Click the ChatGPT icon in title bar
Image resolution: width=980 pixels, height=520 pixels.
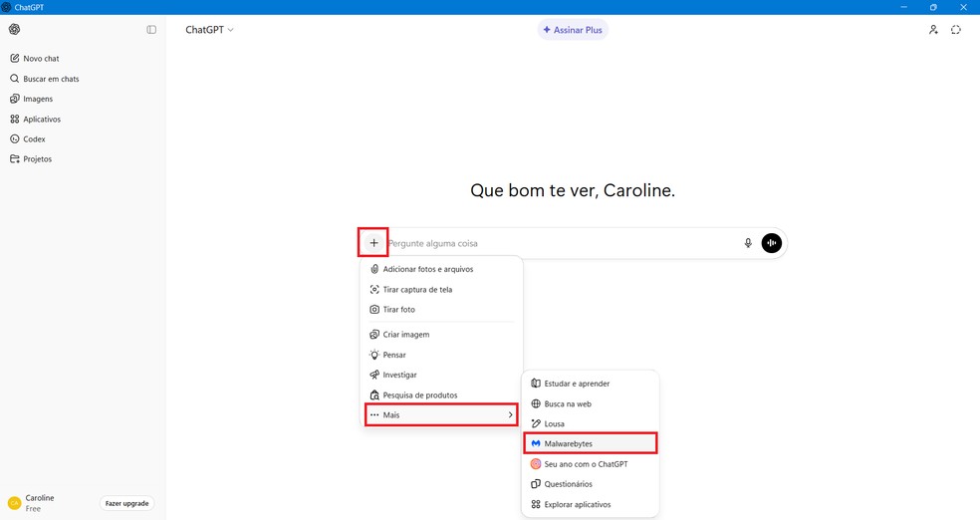(x=6, y=8)
